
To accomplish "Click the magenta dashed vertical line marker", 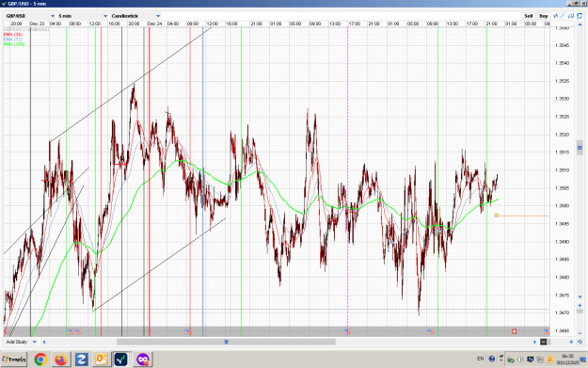I will pyautogui.click(x=347, y=176).
